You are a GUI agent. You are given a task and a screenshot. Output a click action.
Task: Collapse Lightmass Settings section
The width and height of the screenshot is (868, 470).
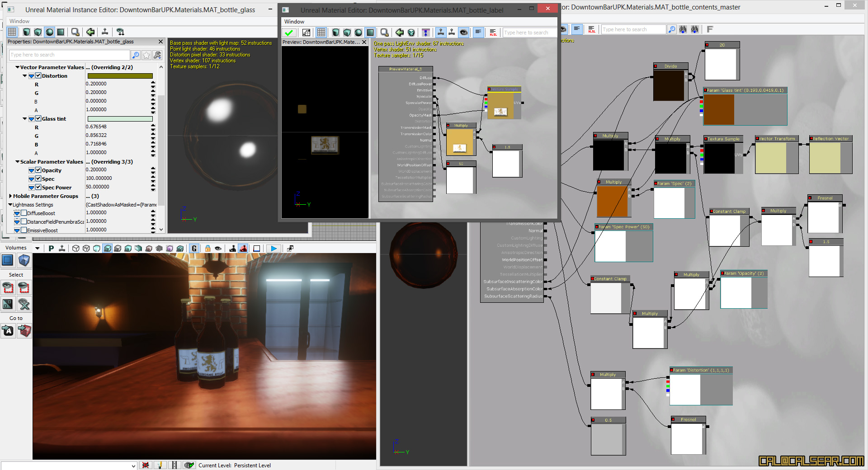tap(10, 205)
